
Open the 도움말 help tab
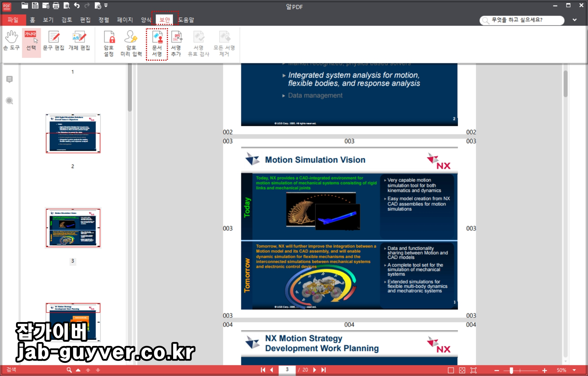[x=186, y=20]
